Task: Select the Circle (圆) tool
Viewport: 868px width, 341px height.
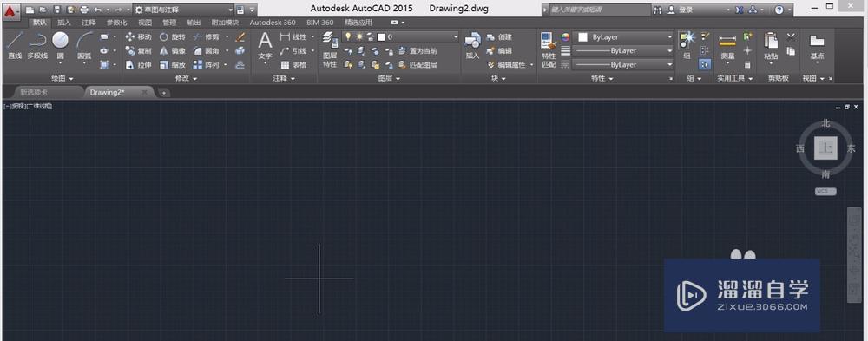Action: (61, 45)
